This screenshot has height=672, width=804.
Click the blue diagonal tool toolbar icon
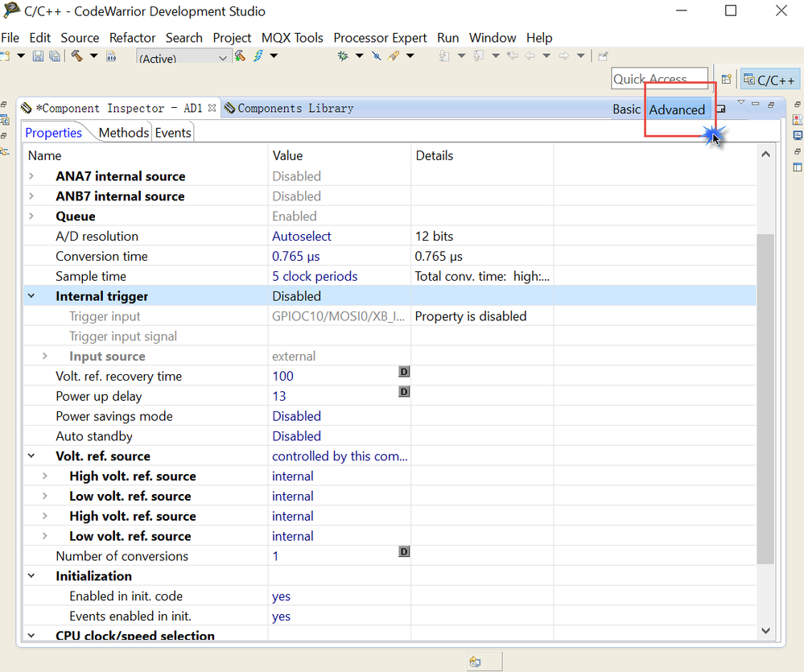tap(377, 56)
